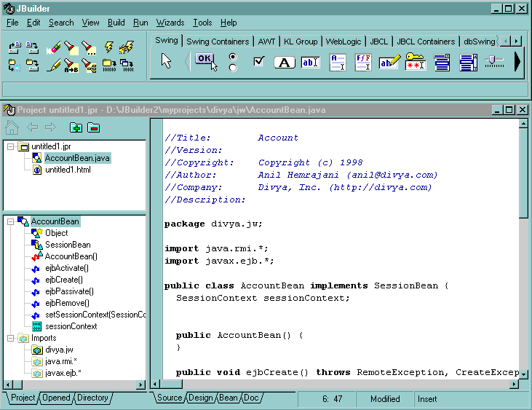
Task: Switch to the Opened tab
Action: coord(56,398)
